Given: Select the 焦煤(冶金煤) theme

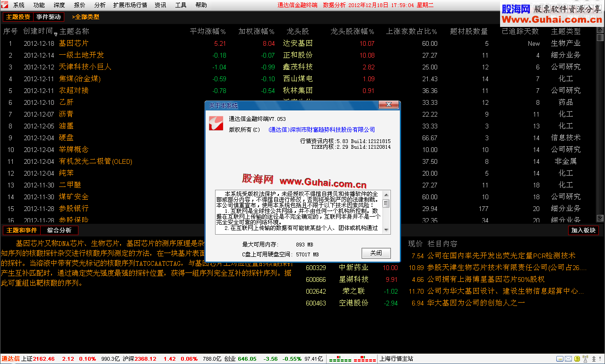Looking at the screenshot, I should [79, 79].
